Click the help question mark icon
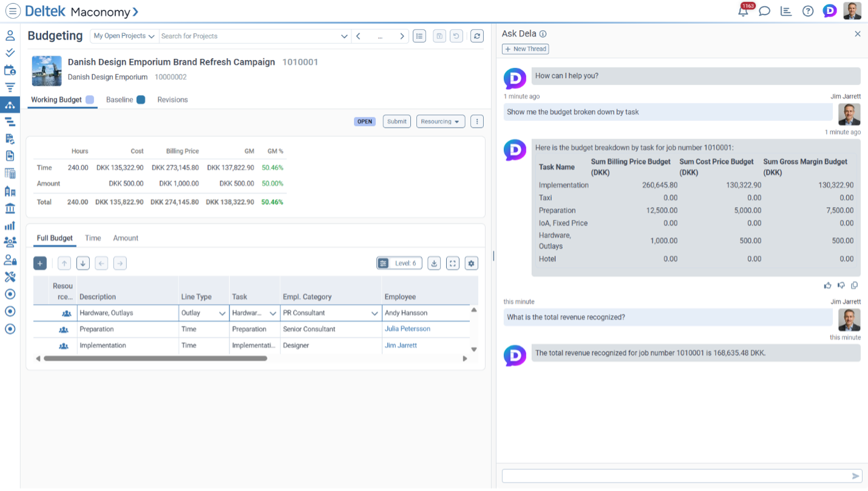This screenshot has width=868, height=491. point(808,11)
